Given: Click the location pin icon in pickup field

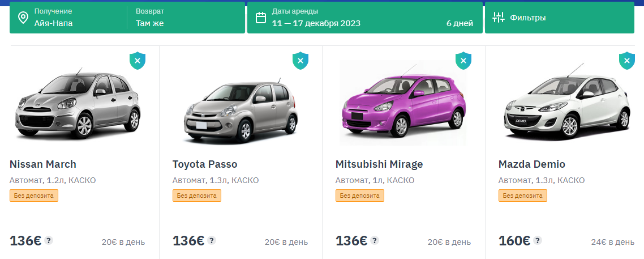Looking at the screenshot, I should point(23,18).
